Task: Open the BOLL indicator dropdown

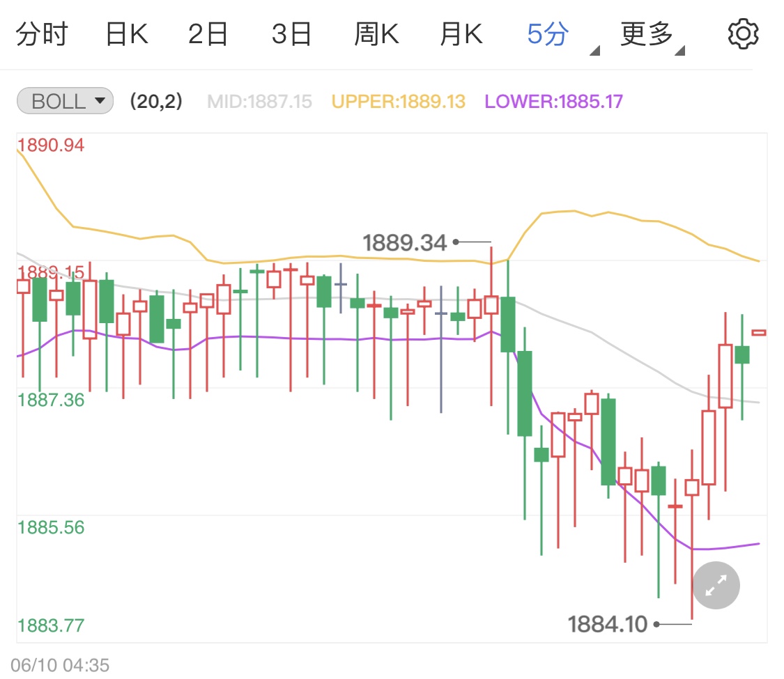Action: tap(66, 101)
